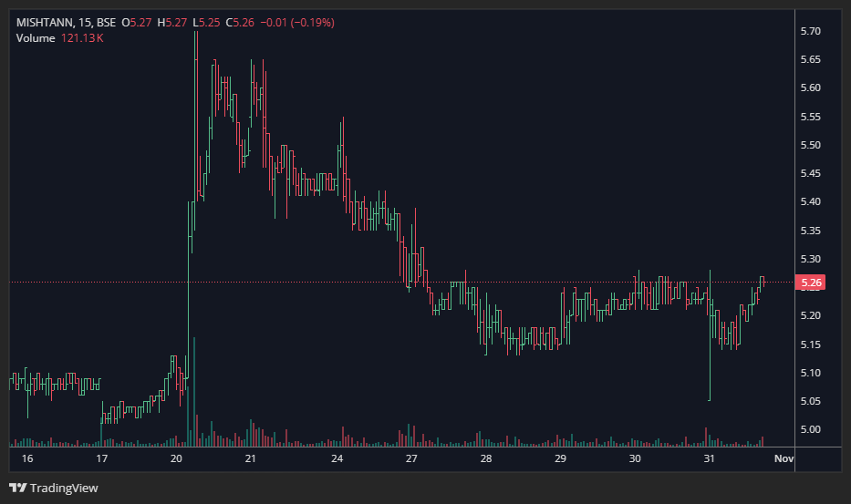Click the 5.65 price axis label
851x504 pixels.
(810, 59)
